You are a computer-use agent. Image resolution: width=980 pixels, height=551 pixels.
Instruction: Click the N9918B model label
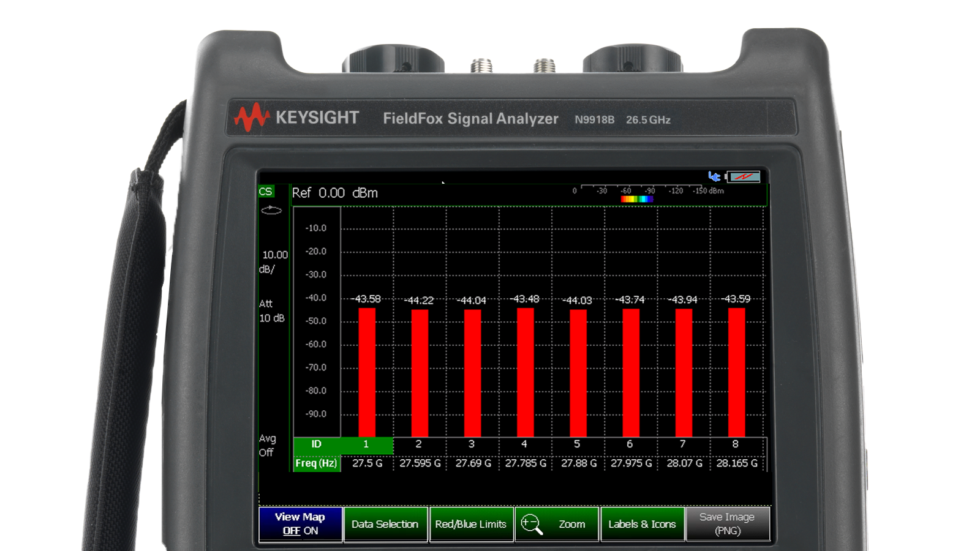pos(594,120)
